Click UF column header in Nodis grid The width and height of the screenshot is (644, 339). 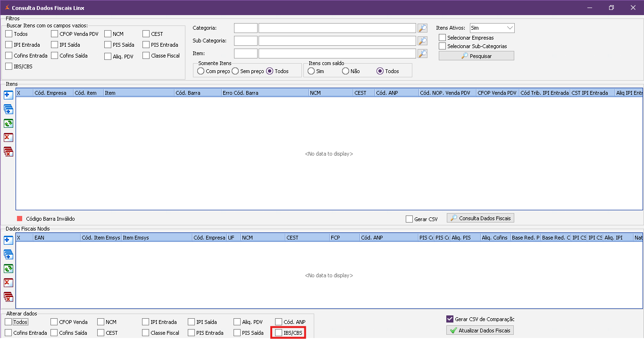(x=234, y=238)
